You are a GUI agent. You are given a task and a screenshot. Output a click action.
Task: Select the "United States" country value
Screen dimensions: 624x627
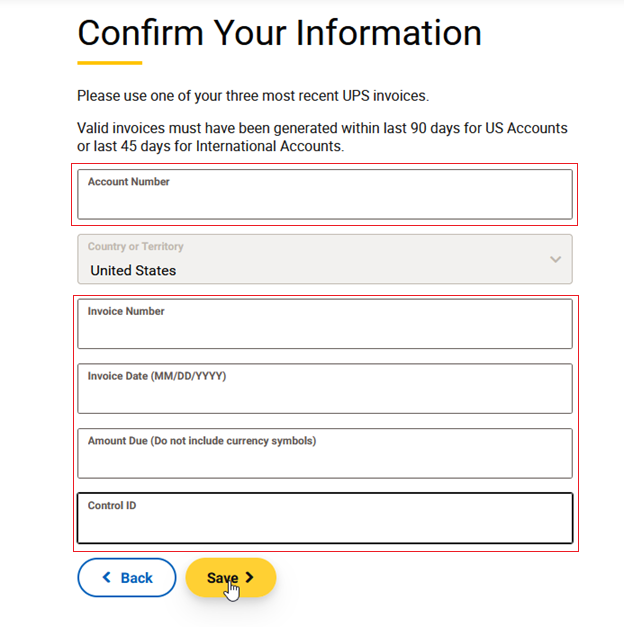(x=133, y=271)
